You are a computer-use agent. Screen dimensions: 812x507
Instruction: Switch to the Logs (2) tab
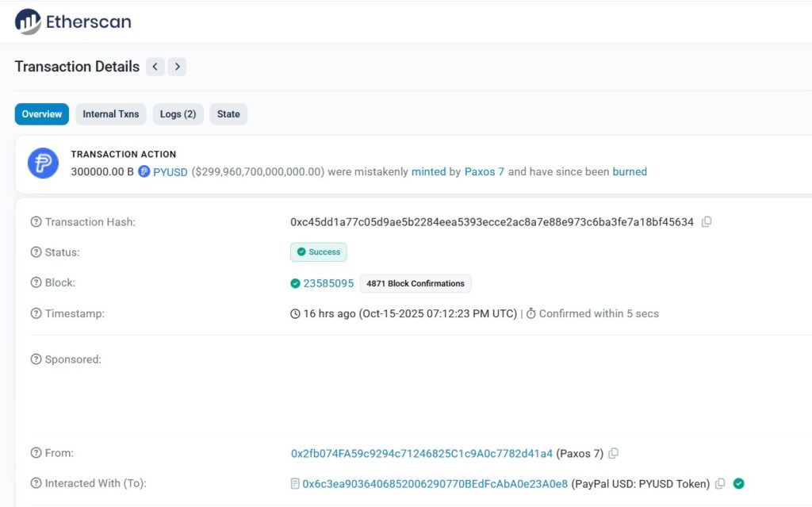click(178, 113)
